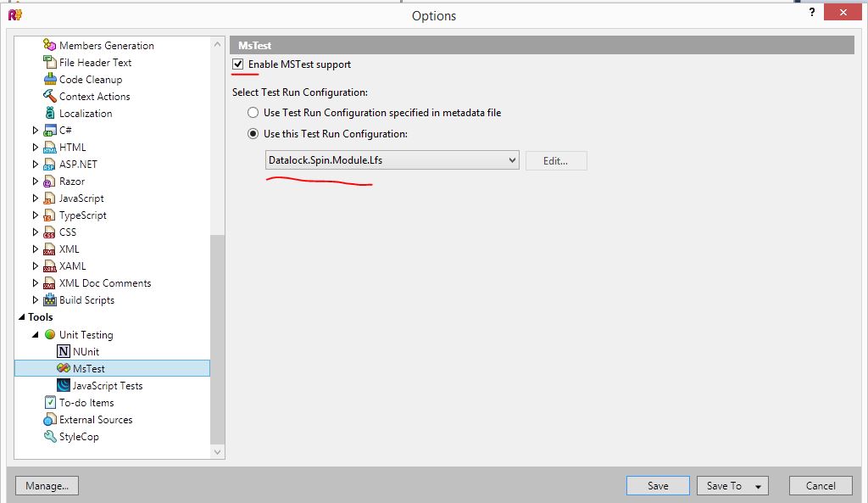868x503 pixels.
Task: Click the JavaScript file icon
Action: [x=50, y=198]
